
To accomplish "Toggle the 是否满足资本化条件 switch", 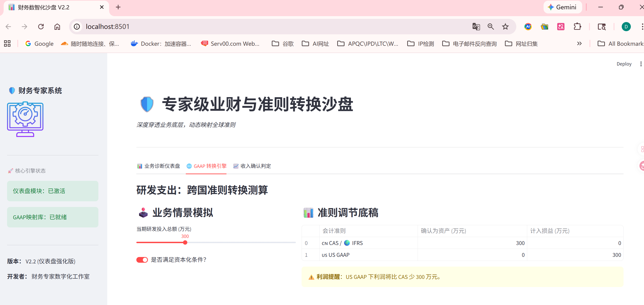I will tap(142, 260).
